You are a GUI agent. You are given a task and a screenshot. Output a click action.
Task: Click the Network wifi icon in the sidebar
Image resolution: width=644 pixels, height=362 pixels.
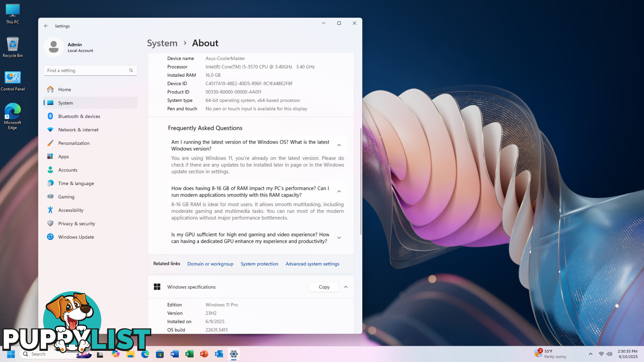point(50,130)
